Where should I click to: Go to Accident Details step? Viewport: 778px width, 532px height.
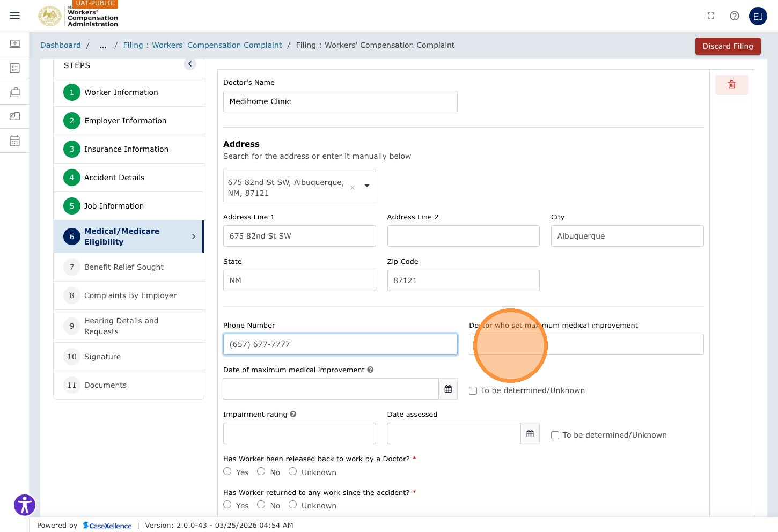click(129, 178)
